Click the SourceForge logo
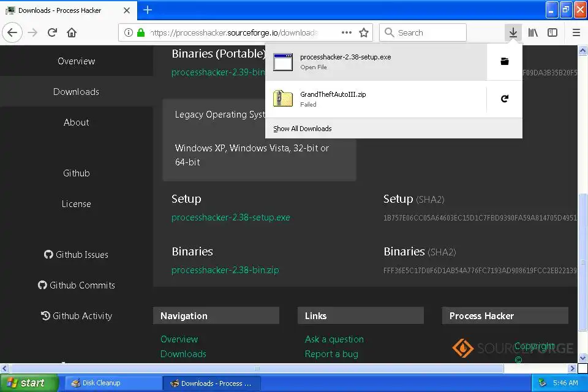Image resolution: width=588 pixels, height=392 pixels. pos(513,348)
